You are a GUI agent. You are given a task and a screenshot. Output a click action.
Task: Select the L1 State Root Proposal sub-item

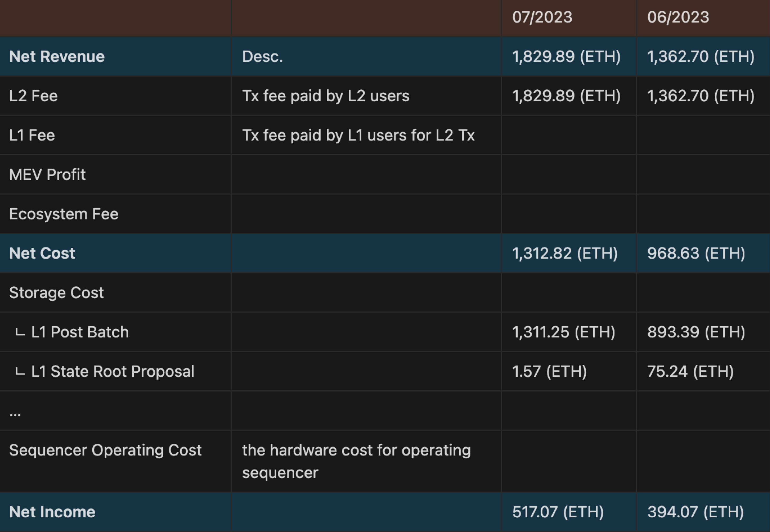coord(112,371)
